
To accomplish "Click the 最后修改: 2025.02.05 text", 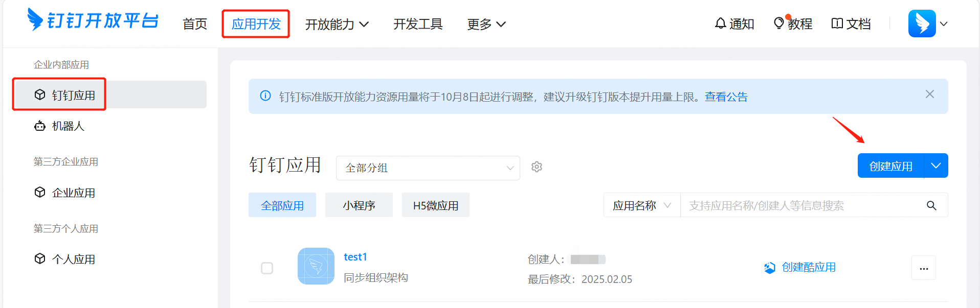I will [580, 279].
